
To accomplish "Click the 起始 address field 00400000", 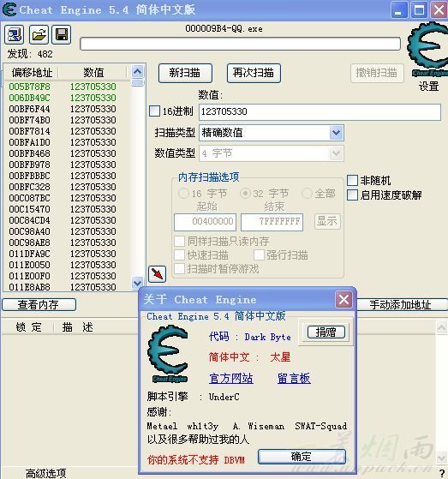I will pos(205,222).
